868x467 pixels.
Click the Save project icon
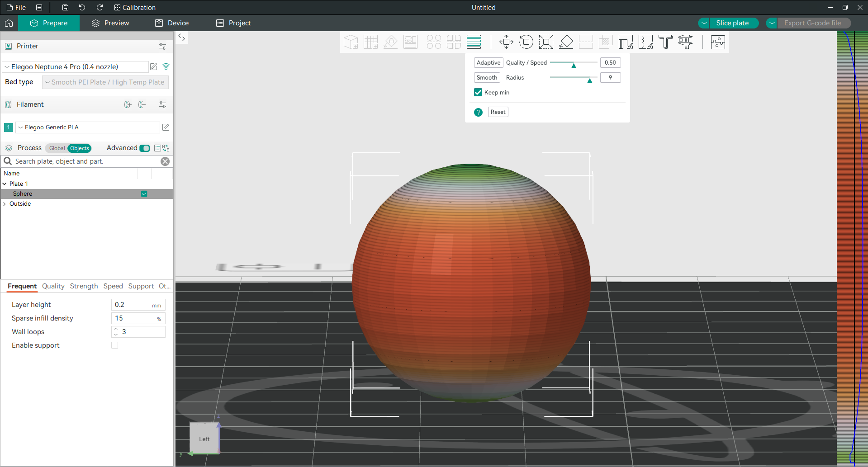(65, 7)
